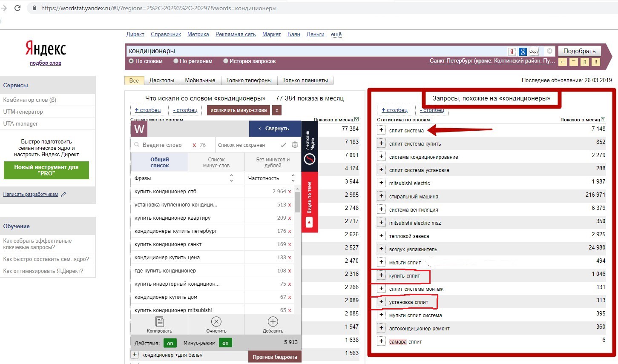Click the Инклюзив Медиа round logo
Viewport: 618px width, 364px height.
click(310, 159)
